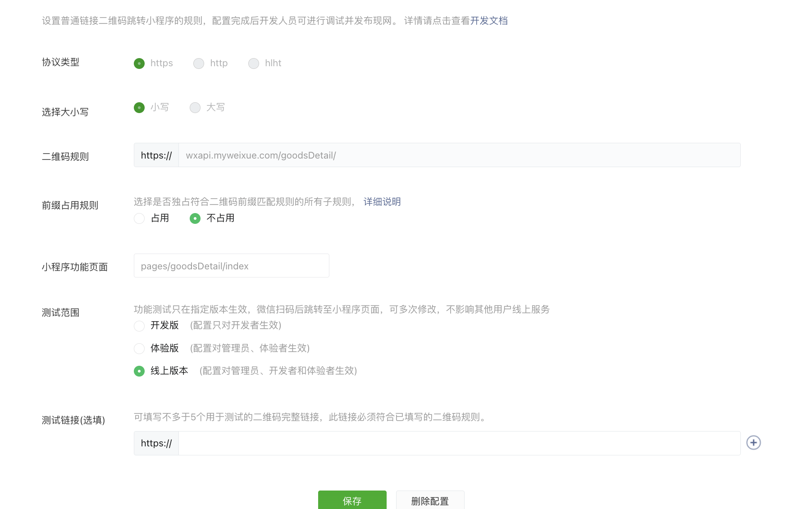This screenshot has height=509, width=812.
Task: Select the http protocol radio button
Action: 199,64
